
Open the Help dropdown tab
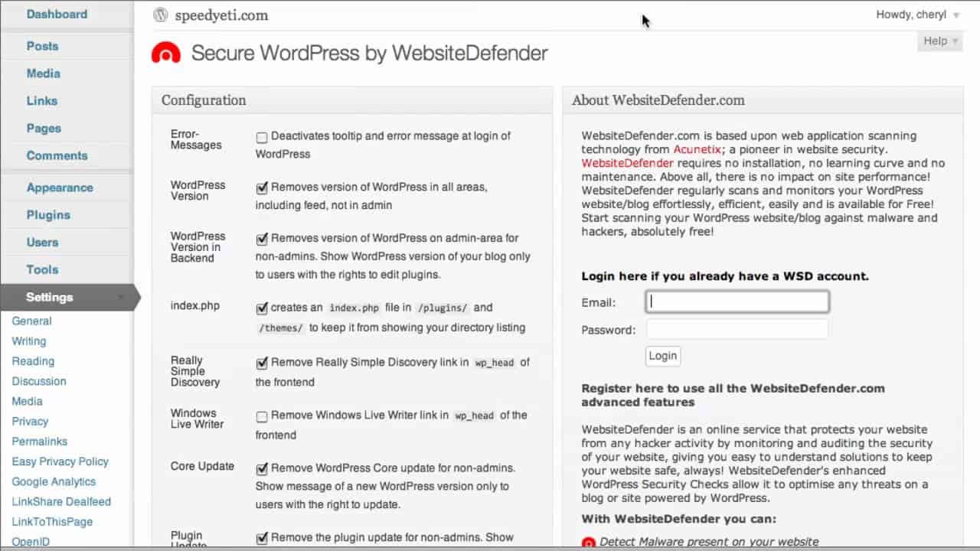939,41
